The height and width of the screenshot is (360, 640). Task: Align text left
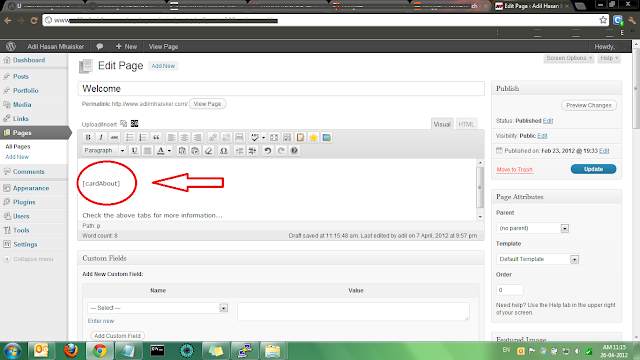[171, 138]
